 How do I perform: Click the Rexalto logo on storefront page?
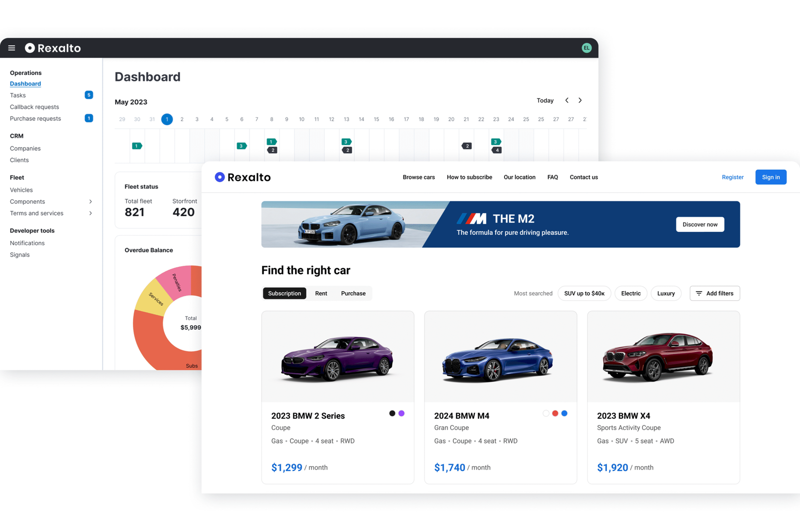[243, 177]
